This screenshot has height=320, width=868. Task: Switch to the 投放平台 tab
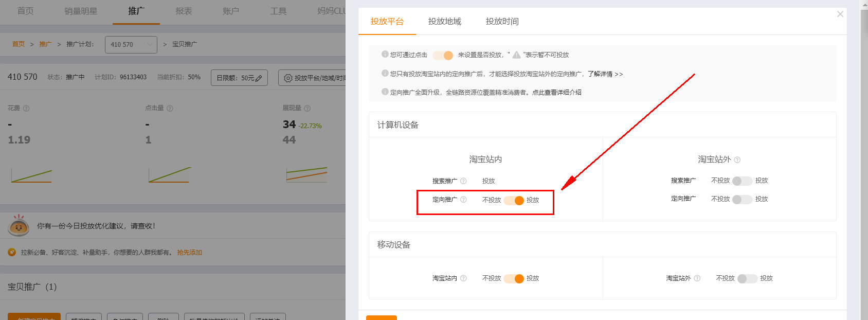[x=387, y=22]
